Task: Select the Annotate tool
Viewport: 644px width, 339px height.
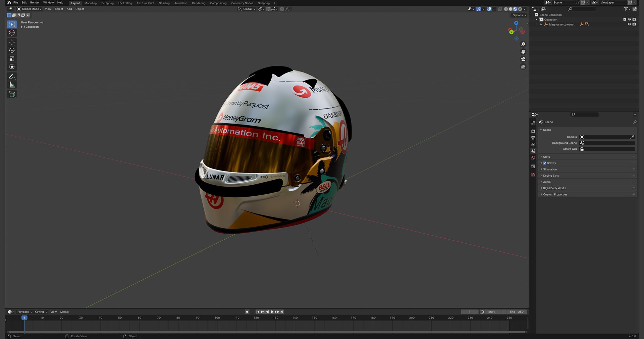Action: (x=12, y=76)
